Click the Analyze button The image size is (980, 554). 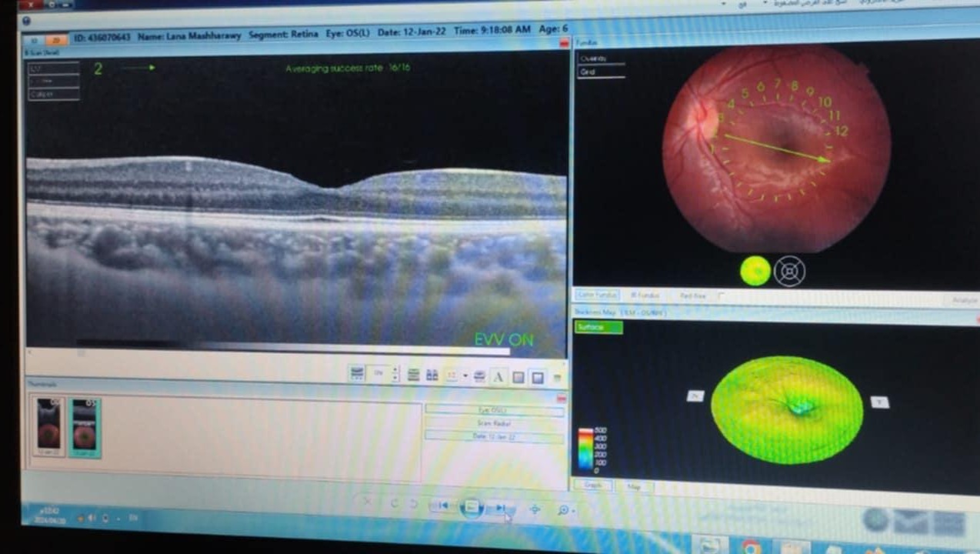964,300
